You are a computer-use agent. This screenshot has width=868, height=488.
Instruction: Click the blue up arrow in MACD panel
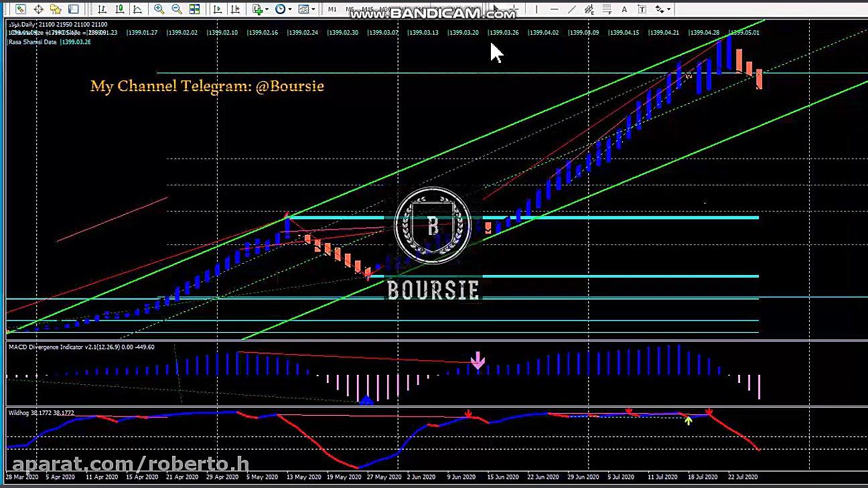[x=366, y=400]
